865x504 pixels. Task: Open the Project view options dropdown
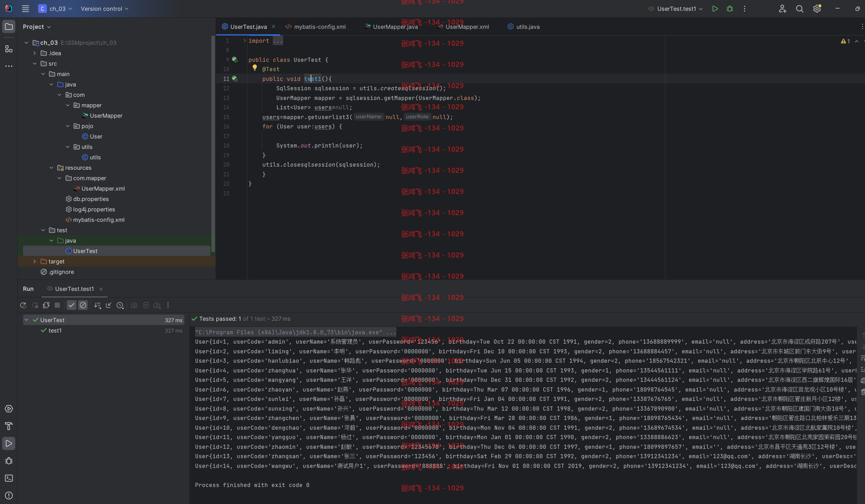coord(37,27)
